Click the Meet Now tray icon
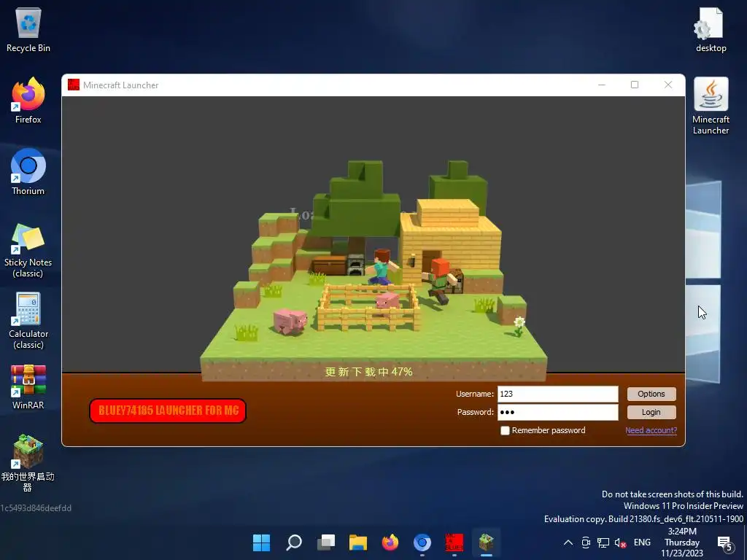The width and height of the screenshot is (747, 560). point(586,542)
